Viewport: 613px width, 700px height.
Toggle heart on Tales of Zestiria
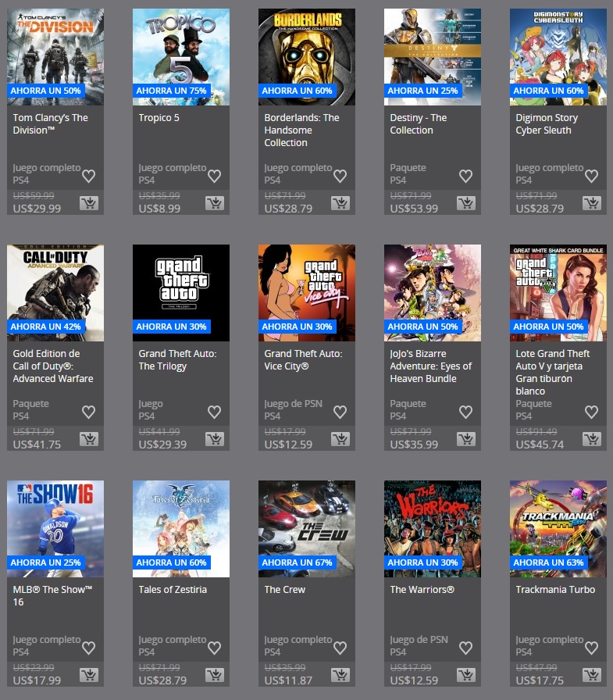214,648
